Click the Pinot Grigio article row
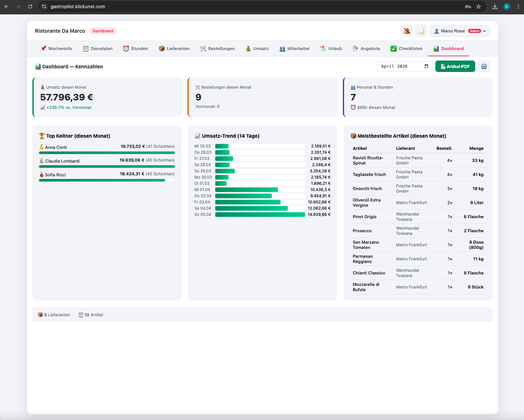The image size is (524, 420). [x=418, y=217]
